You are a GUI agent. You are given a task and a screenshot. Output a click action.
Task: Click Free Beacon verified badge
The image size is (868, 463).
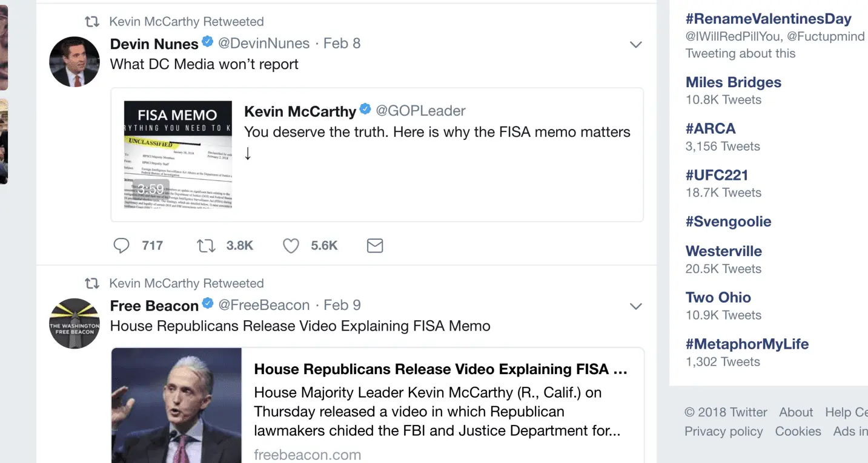point(207,304)
